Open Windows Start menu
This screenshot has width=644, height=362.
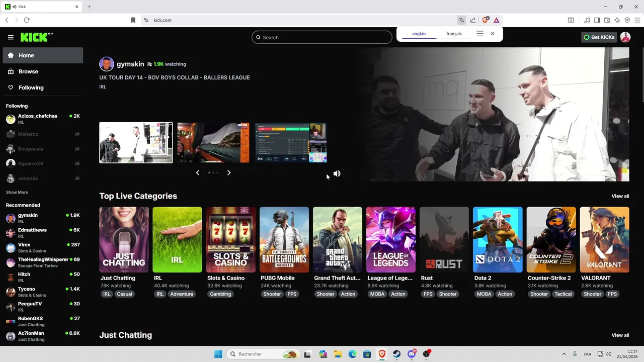pyautogui.click(x=218, y=354)
